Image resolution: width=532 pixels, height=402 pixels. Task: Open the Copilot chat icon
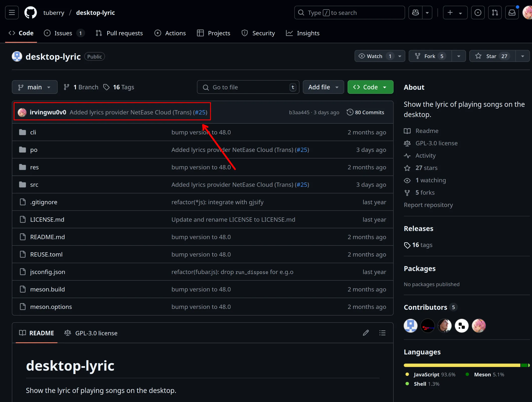click(x=415, y=13)
